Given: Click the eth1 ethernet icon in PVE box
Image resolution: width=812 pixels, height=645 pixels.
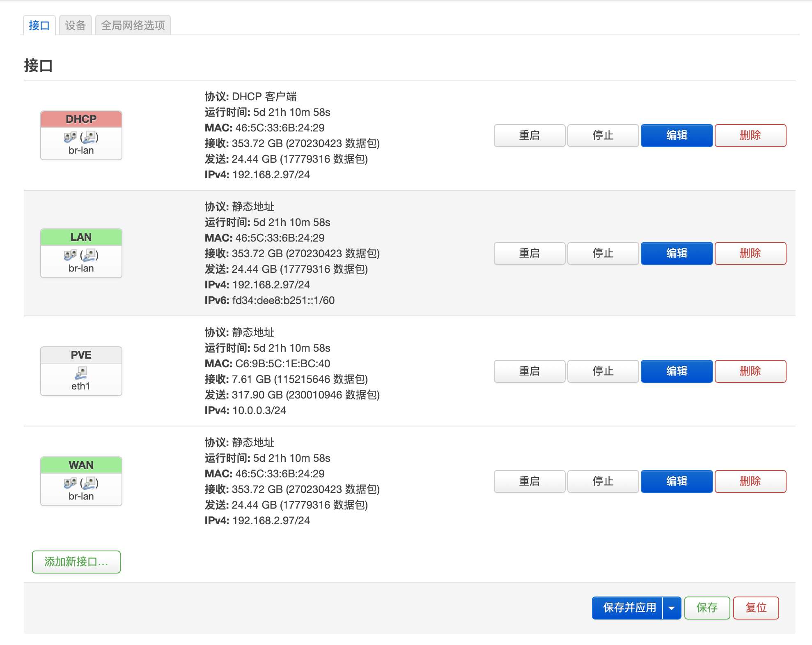Looking at the screenshot, I should (x=81, y=373).
